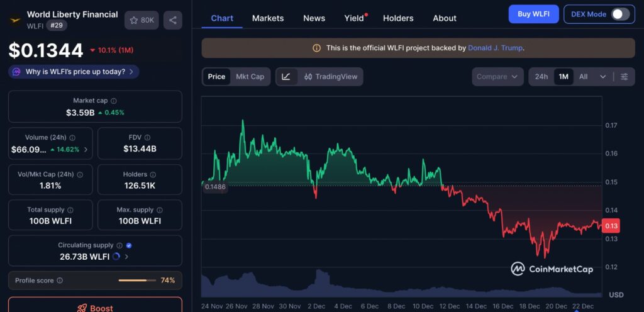Image resolution: width=644 pixels, height=312 pixels.
Task: Select the line chart icon
Action: pos(287,77)
